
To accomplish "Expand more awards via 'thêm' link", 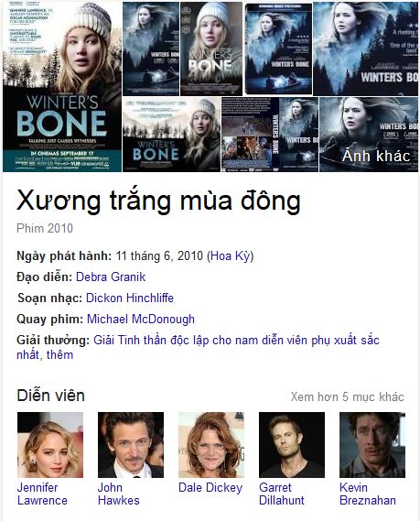I will click(59, 355).
